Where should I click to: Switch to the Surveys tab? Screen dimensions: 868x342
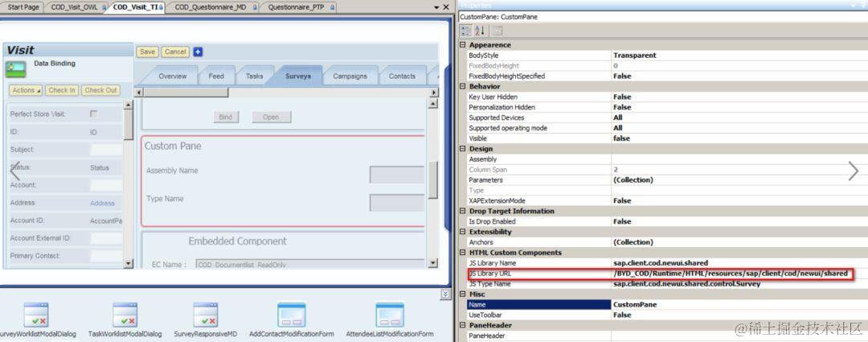[298, 76]
